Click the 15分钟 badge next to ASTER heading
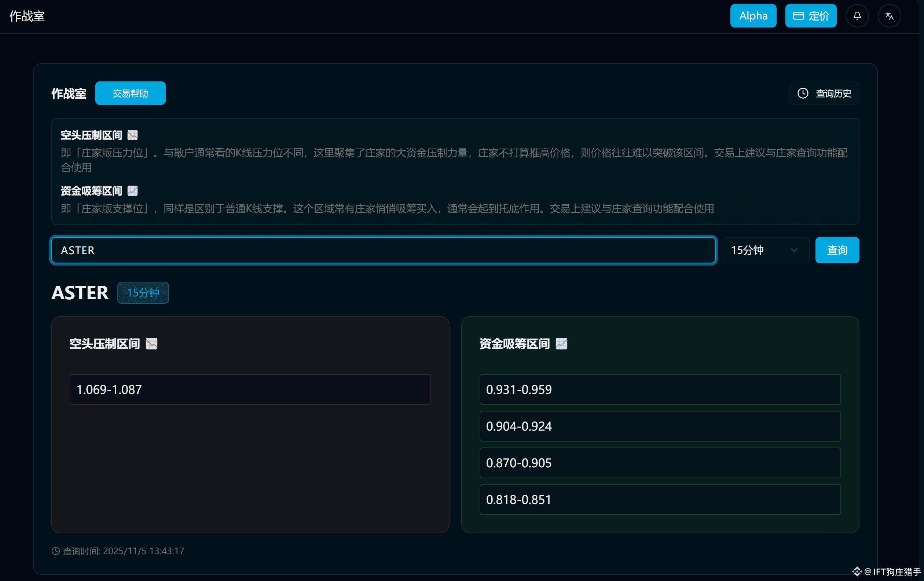The image size is (924, 581). 143,293
